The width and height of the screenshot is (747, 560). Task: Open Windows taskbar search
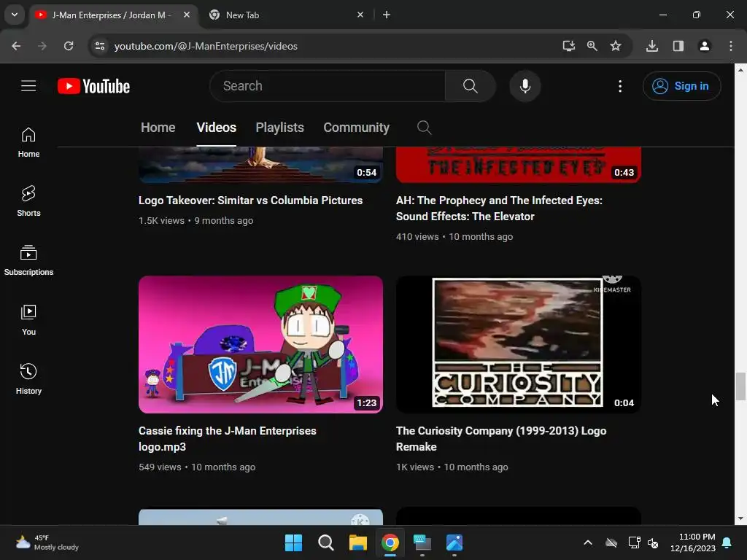coord(326,542)
